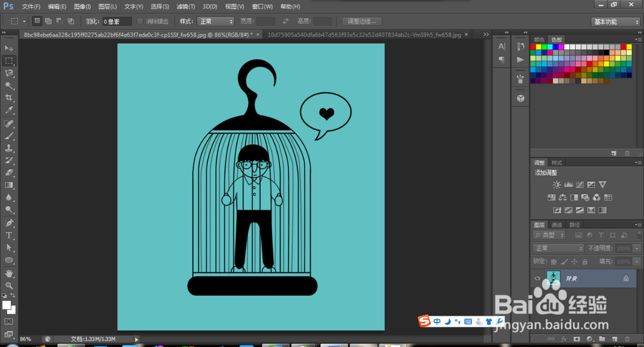This screenshot has height=347, width=644.
Task: Toggle layer filter on/off switch
Action: click(639, 235)
